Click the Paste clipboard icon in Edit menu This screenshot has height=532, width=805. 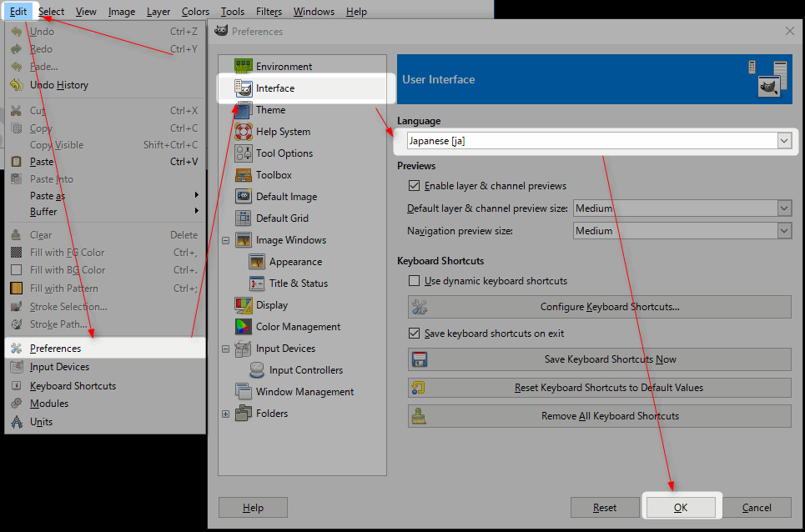pyautogui.click(x=17, y=162)
